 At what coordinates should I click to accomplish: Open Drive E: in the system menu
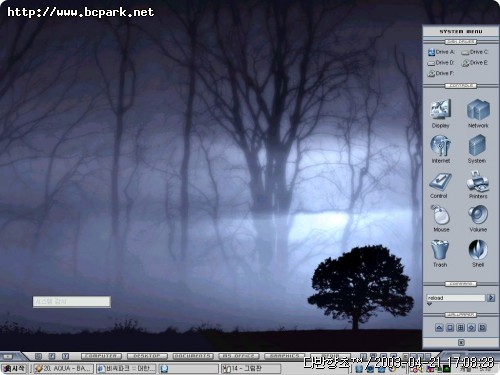(x=475, y=63)
